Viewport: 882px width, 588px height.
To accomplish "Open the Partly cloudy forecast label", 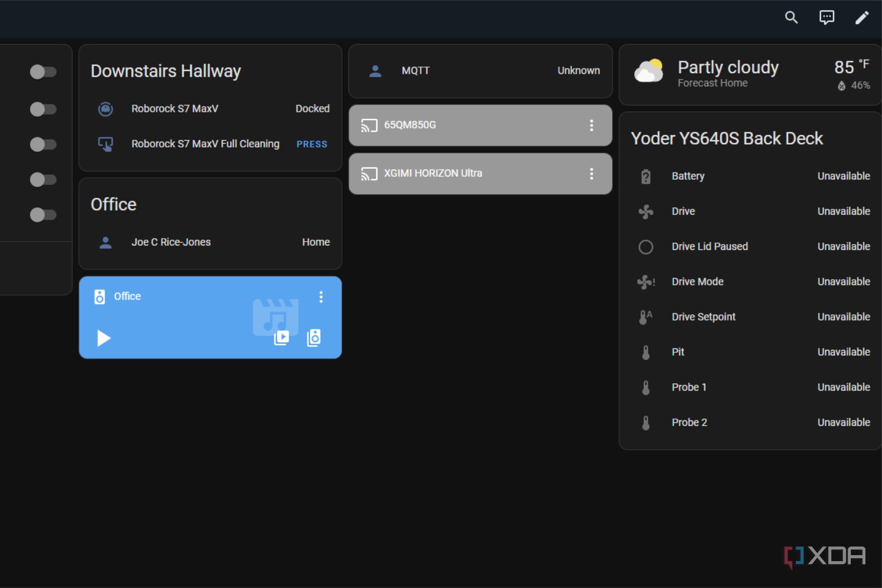I will tap(728, 67).
